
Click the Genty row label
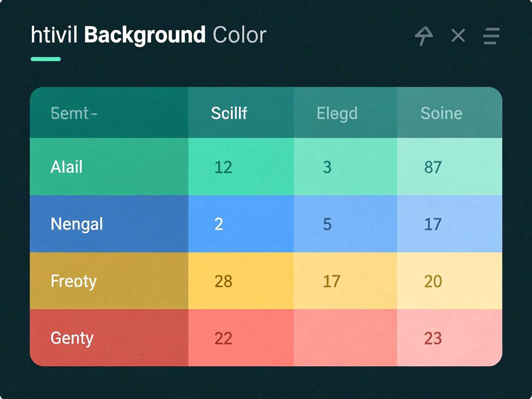(x=72, y=338)
